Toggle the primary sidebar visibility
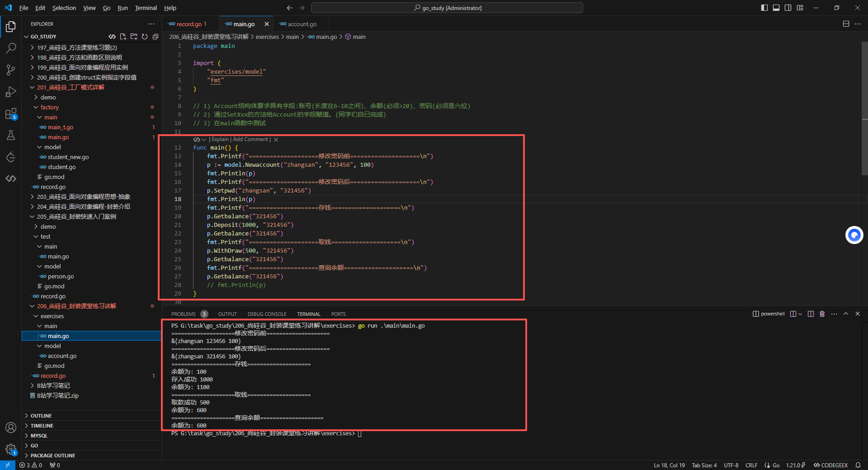 (x=764, y=8)
